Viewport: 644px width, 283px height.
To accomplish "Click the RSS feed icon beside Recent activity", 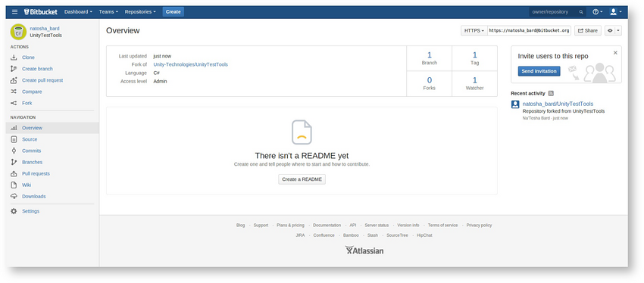I will pyautogui.click(x=551, y=94).
